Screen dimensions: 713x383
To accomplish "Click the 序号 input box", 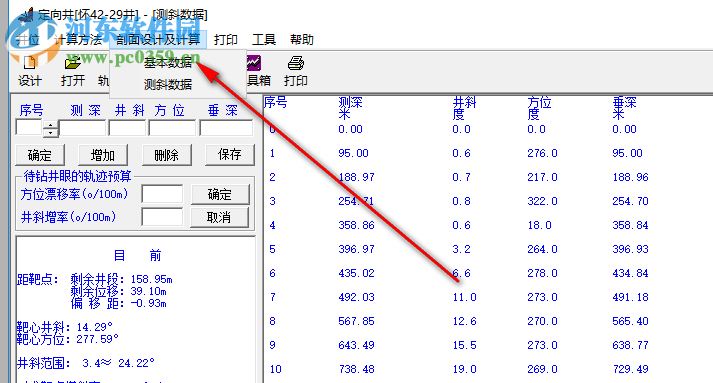I will point(29,128).
